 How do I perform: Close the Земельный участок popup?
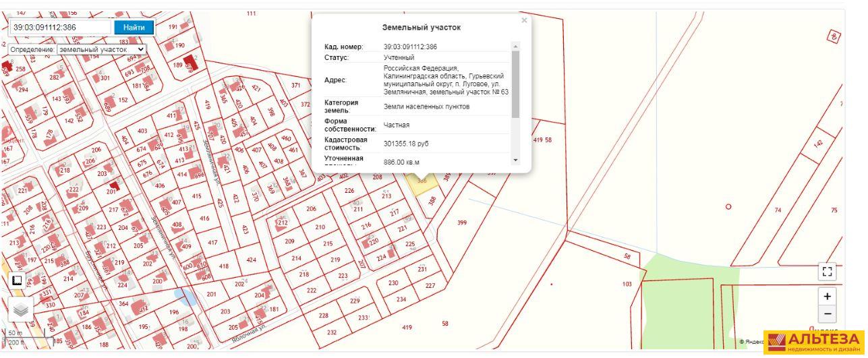point(524,21)
